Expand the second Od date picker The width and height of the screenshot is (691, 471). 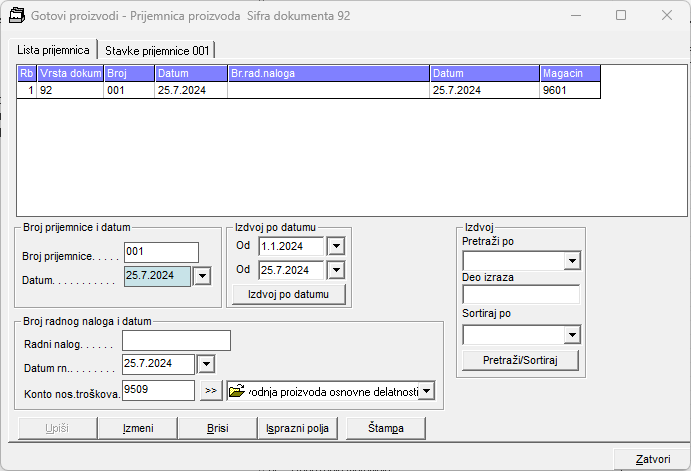(x=336, y=270)
